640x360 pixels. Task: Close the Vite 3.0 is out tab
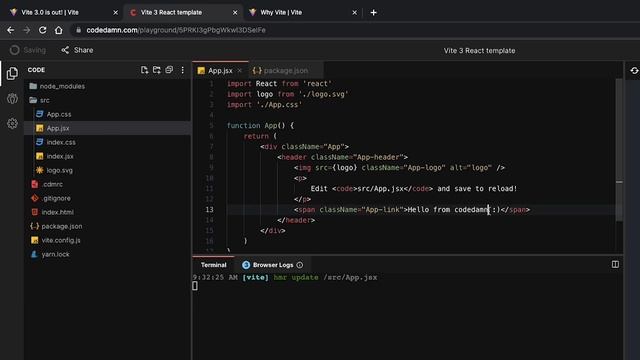click(116, 13)
